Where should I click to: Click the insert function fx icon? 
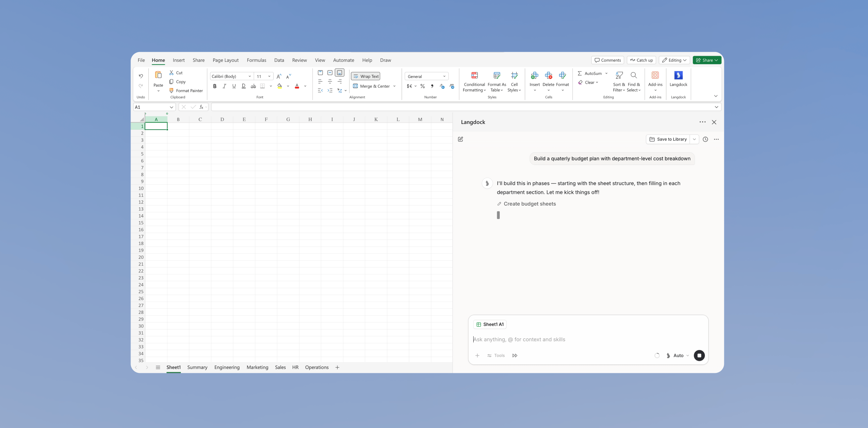coord(201,107)
